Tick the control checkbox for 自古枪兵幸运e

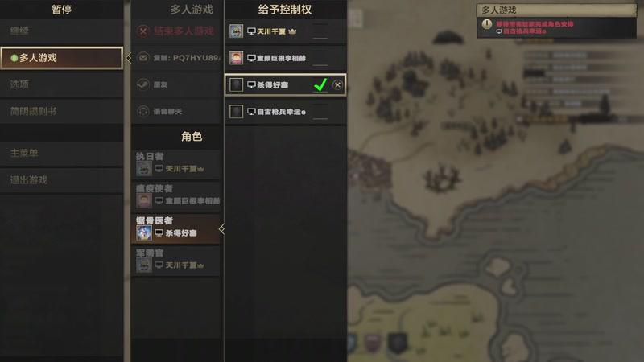[x=320, y=112]
